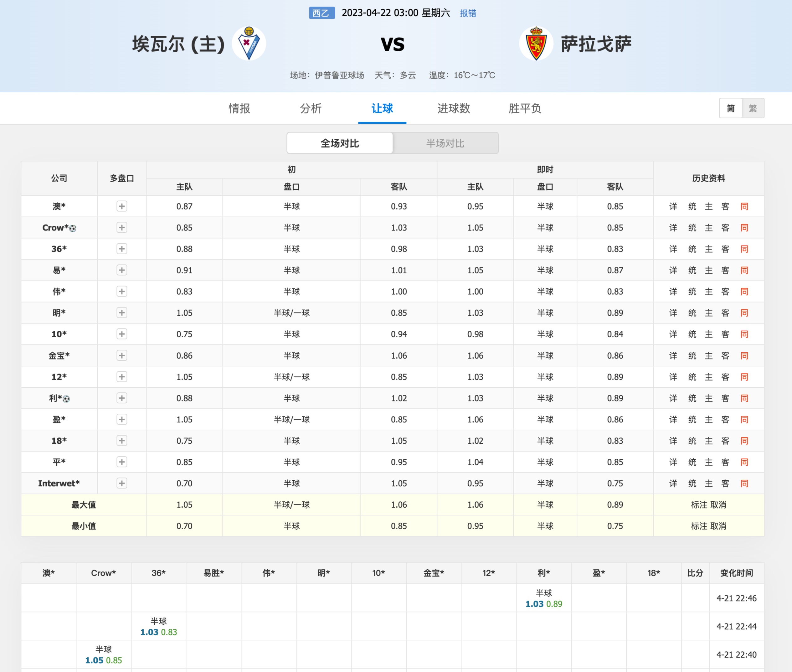Screen dimensions: 792x672
Task: Click the 西乙 league badge
Action: coord(322,13)
